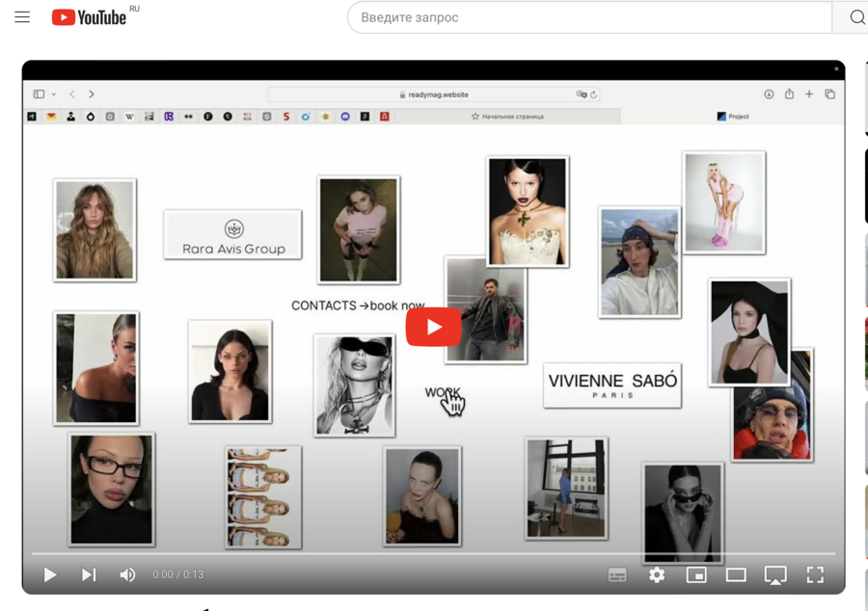Enter full screen mode

(x=815, y=575)
